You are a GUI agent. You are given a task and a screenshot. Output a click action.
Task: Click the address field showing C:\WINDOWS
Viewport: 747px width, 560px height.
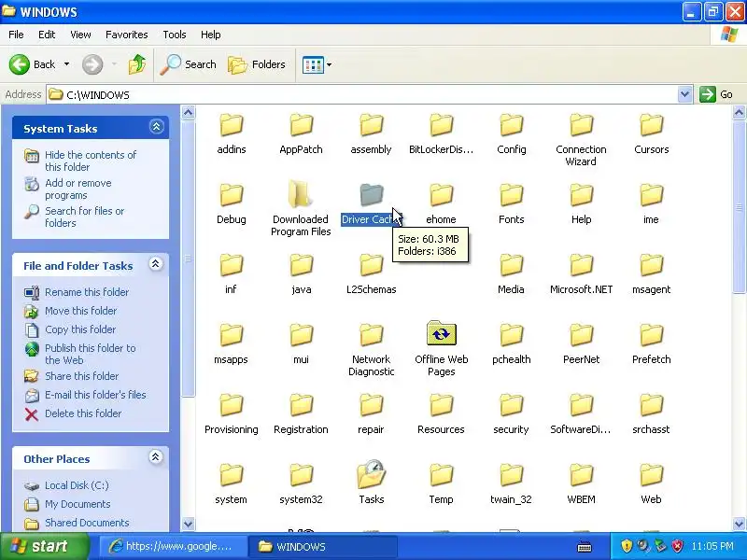pos(362,94)
